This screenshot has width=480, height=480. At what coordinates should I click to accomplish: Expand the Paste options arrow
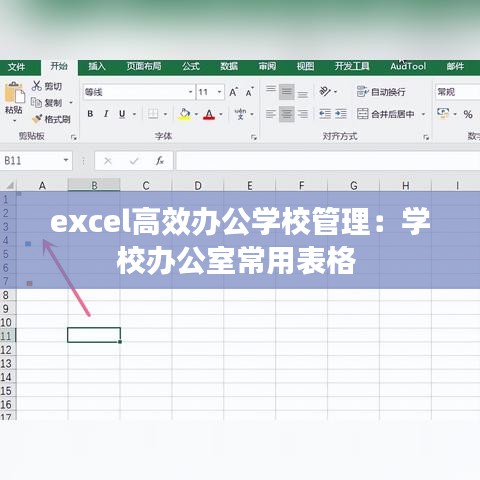click(x=14, y=121)
